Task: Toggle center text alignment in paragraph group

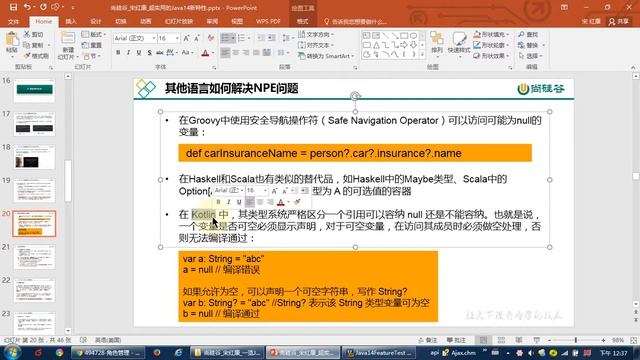Action: (236, 53)
